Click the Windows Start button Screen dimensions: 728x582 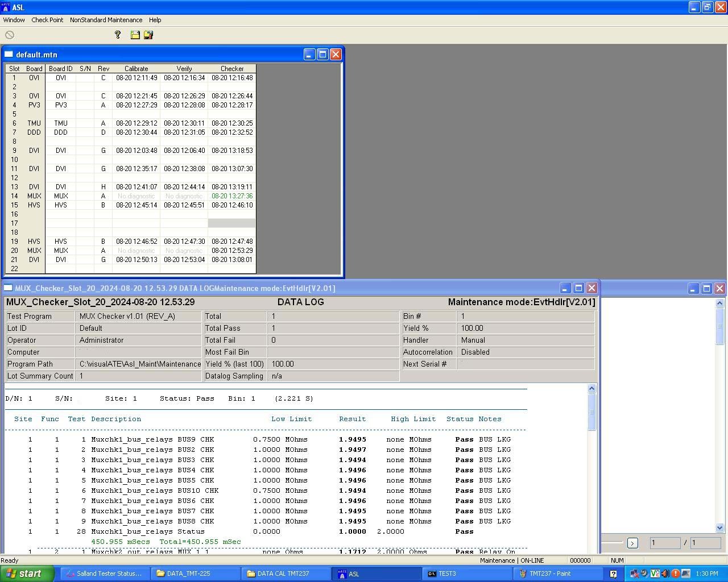coord(27,573)
